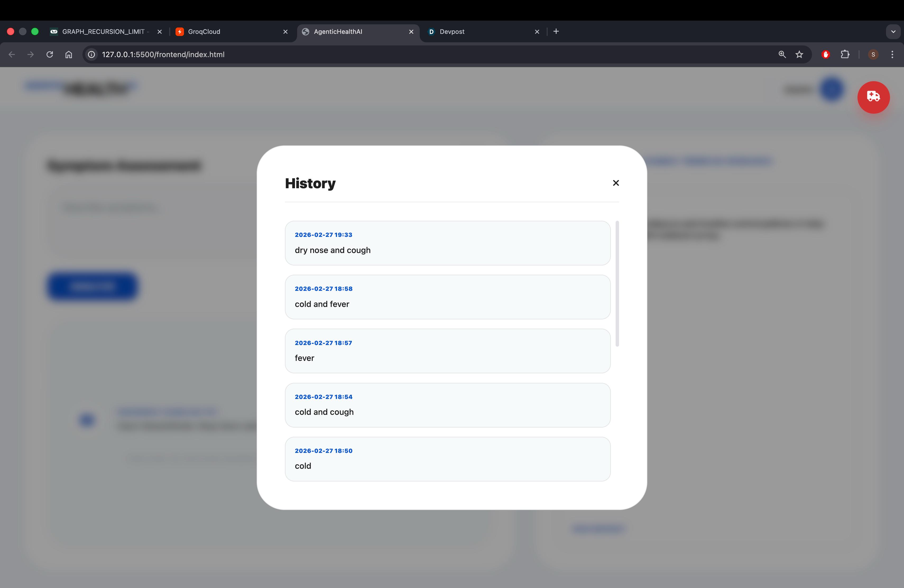
Task: Open the Chrome profile avatar
Action: pyautogui.click(x=873, y=54)
